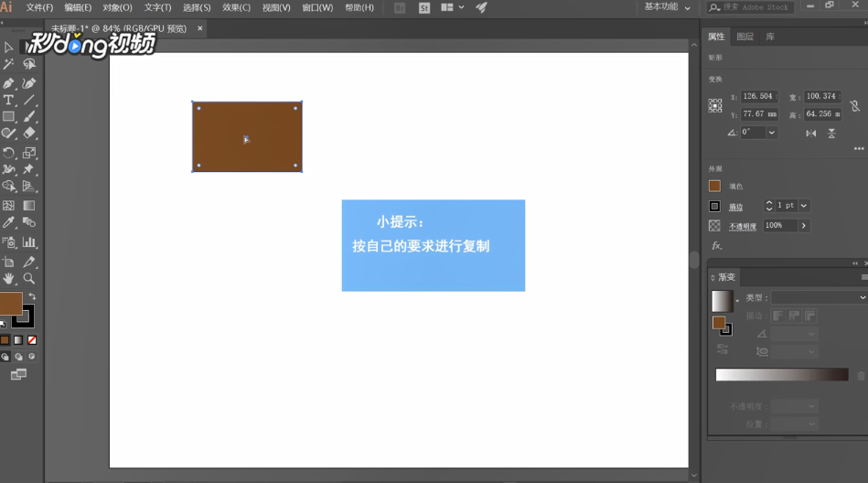Select the Artboard tool
Image resolution: width=868 pixels, height=483 pixels.
pyautogui.click(x=8, y=262)
